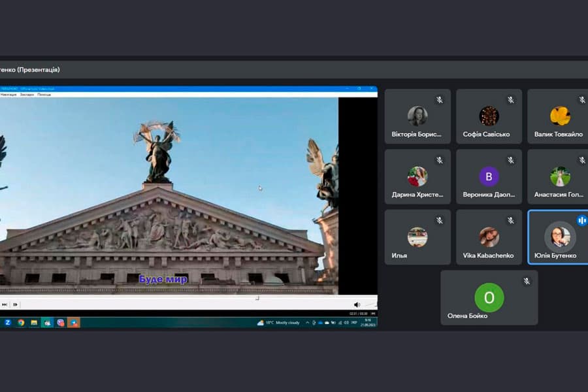Open the Помощь menu in the player
This screenshot has width=588, height=392.
pyautogui.click(x=44, y=95)
